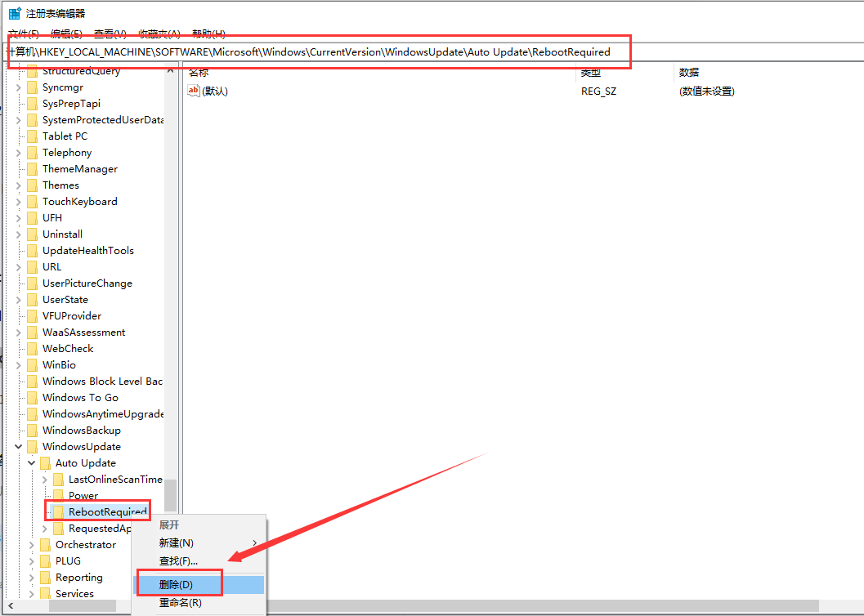Click the Uninstall folder icon
Screen dimensions: 864x616
coord(33,234)
